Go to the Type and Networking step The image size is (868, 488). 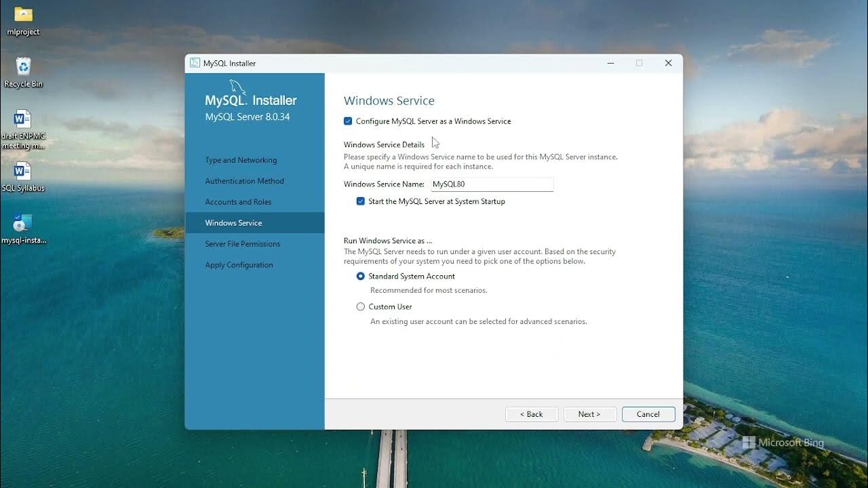pyautogui.click(x=241, y=161)
